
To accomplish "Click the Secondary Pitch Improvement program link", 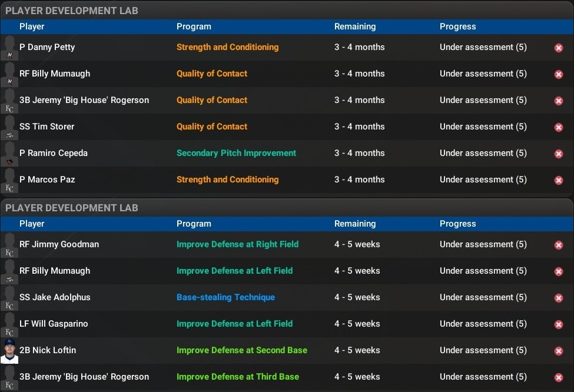I will (236, 153).
